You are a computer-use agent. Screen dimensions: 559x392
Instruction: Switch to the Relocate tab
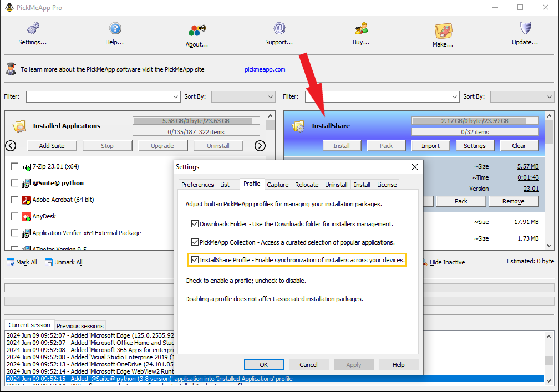pyautogui.click(x=307, y=185)
